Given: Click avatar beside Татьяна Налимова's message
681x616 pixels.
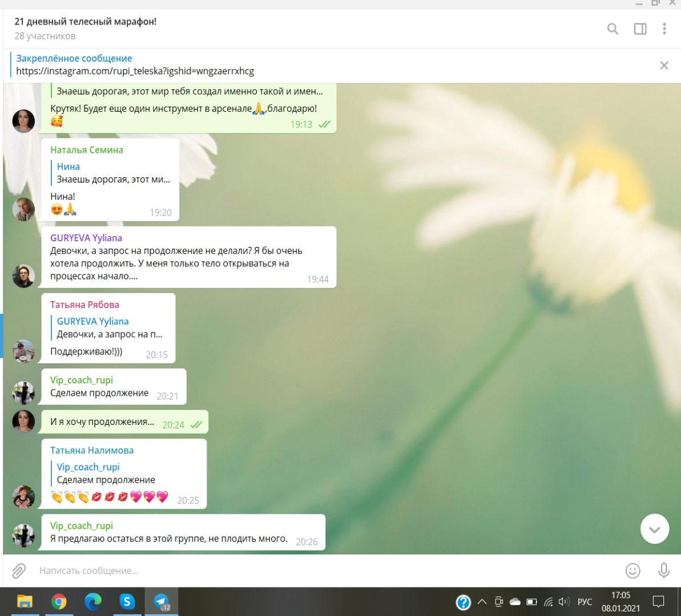Looking at the screenshot, I should (x=23, y=497).
